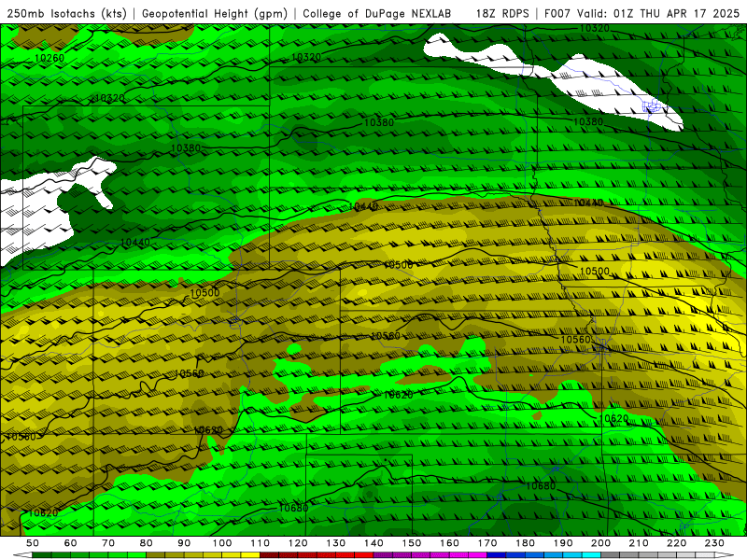The width and height of the screenshot is (747, 560).
Task: Select the '210' color scale label
Action: coord(639,543)
